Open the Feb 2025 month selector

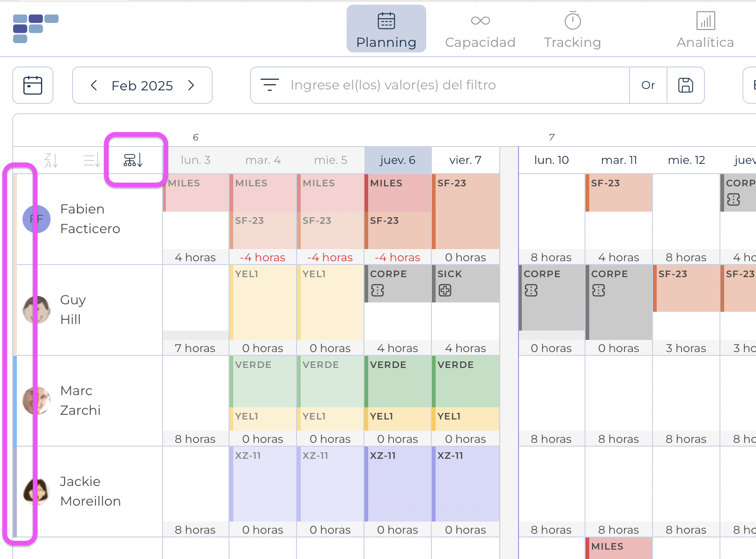(142, 86)
